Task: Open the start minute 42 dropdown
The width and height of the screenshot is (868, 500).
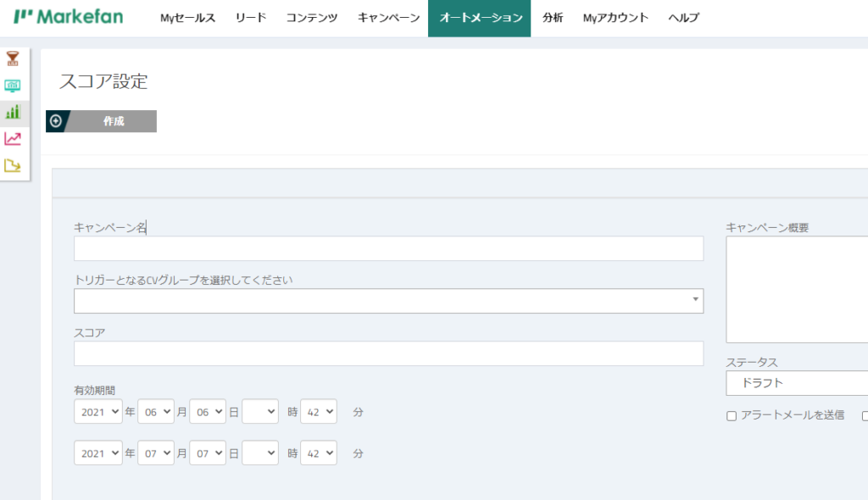Action: [x=319, y=411]
